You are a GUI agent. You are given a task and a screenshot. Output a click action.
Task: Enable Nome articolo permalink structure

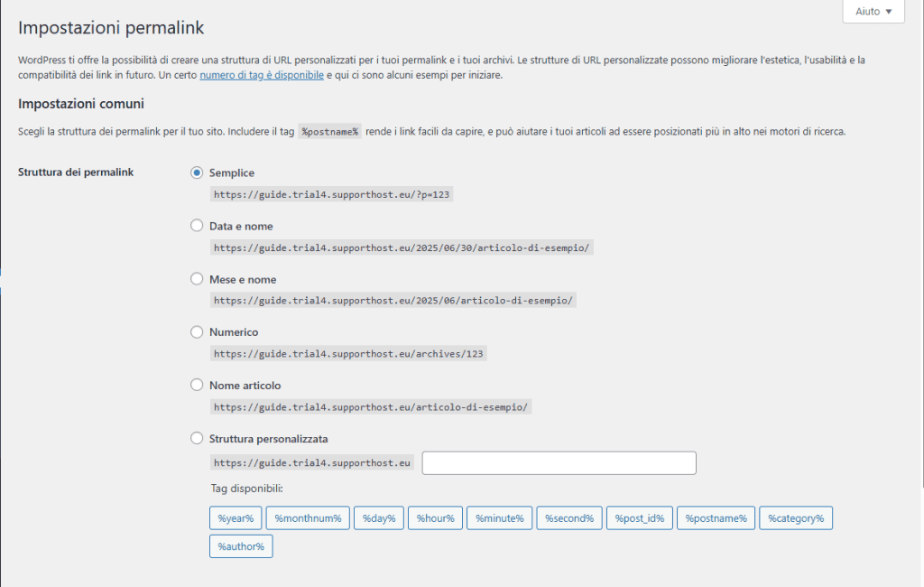click(197, 386)
